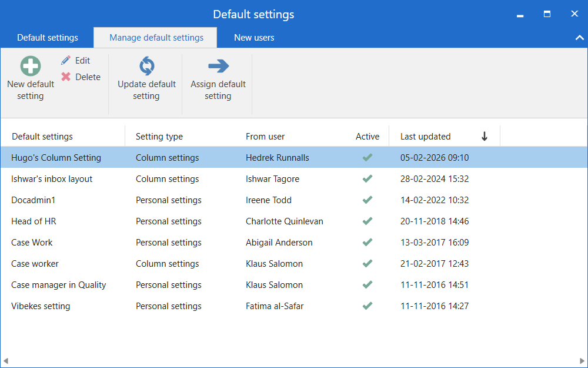Switch to the Default settings tab
The width and height of the screenshot is (588, 368).
tap(48, 38)
